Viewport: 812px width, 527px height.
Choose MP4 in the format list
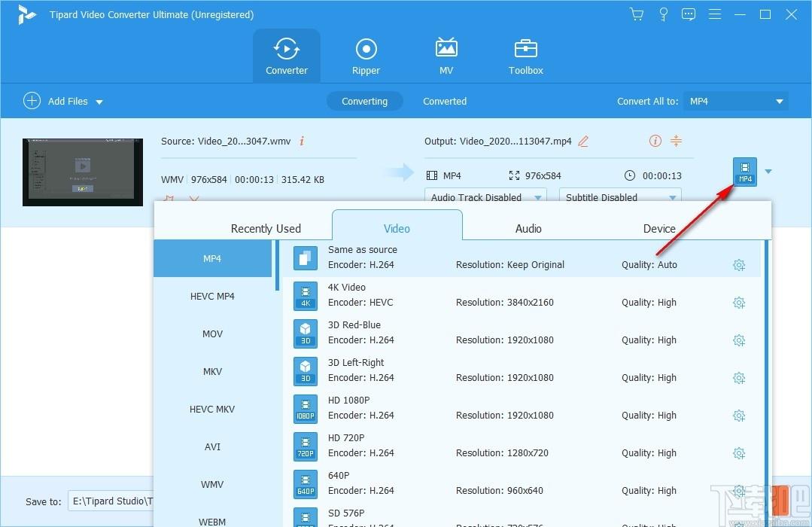point(212,258)
